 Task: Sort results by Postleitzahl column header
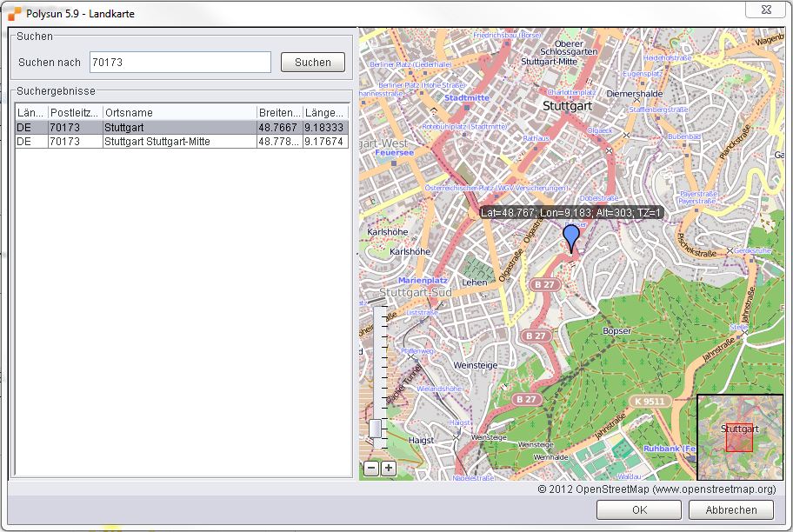tap(74, 113)
